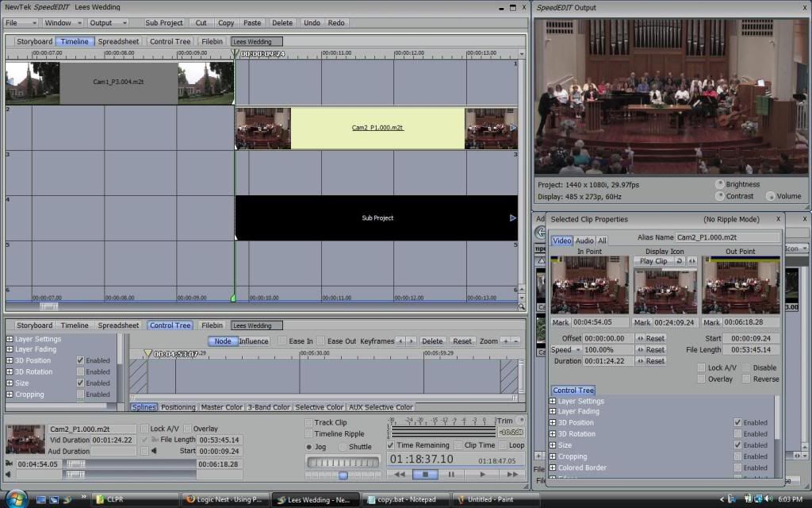
Task: Open the Audio tab in Clip Properties
Action: 584,241
